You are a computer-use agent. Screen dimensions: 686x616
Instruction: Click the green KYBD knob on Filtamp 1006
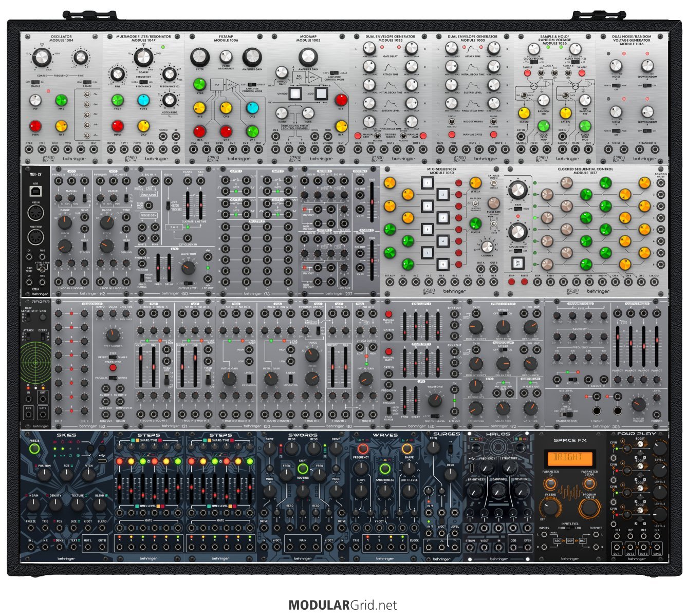[199, 84]
